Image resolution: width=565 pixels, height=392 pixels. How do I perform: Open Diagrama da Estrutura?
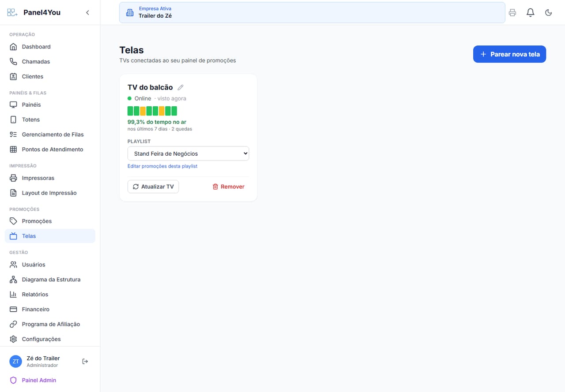point(50,280)
